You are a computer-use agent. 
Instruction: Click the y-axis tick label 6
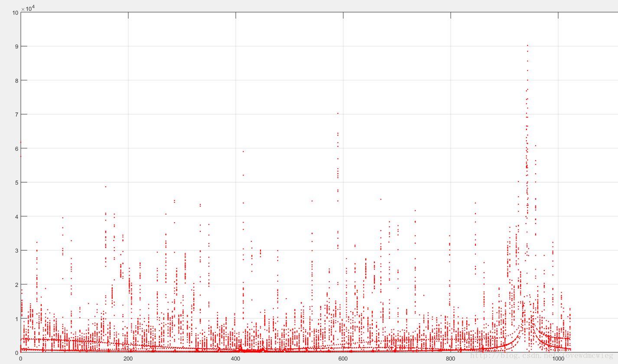16,149
